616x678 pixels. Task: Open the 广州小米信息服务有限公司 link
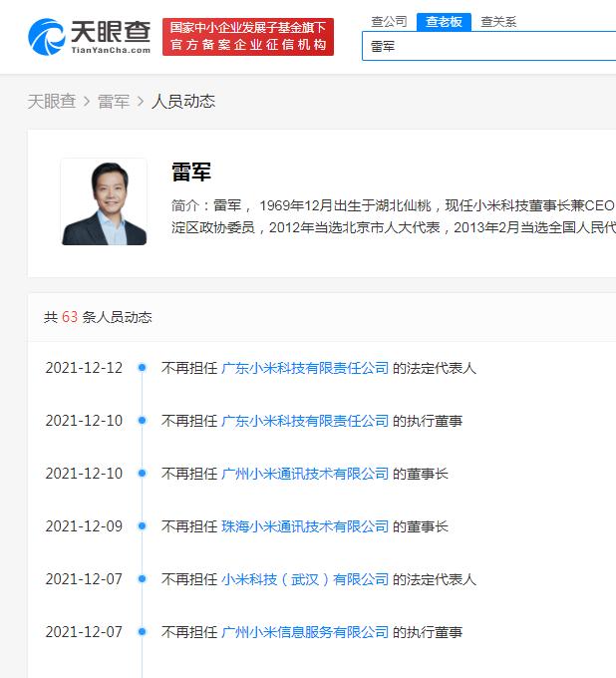[x=305, y=632]
